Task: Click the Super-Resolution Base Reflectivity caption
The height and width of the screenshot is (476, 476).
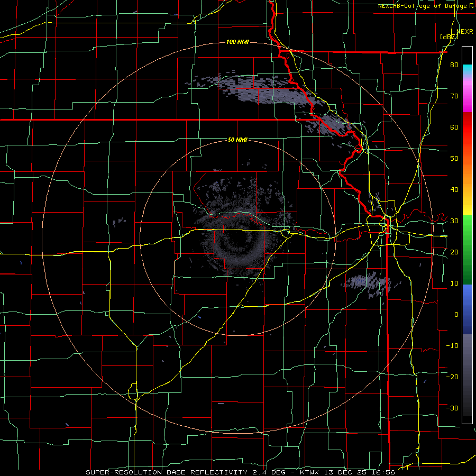Action: [x=240, y=472]
